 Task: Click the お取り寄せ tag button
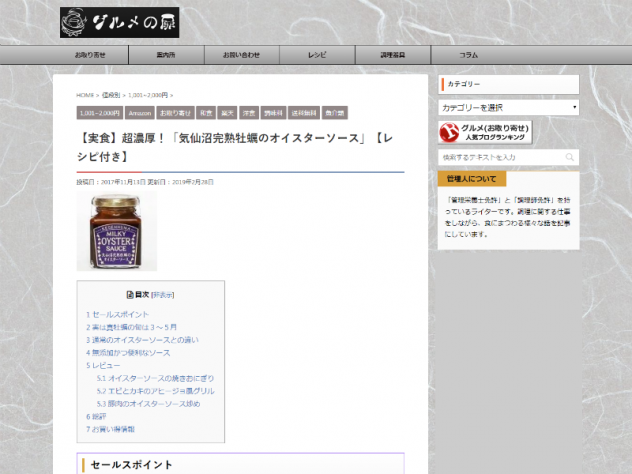[175, 113]
